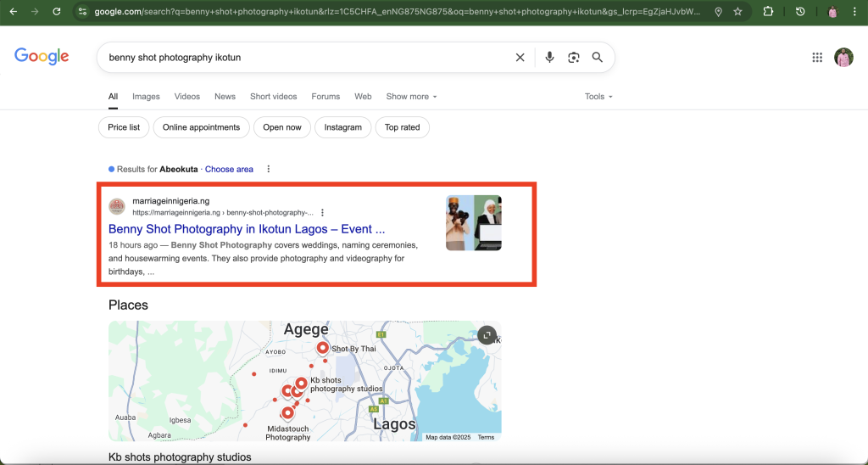
Task: Select Shot By Thai map pin
Action: pos(323,349)
